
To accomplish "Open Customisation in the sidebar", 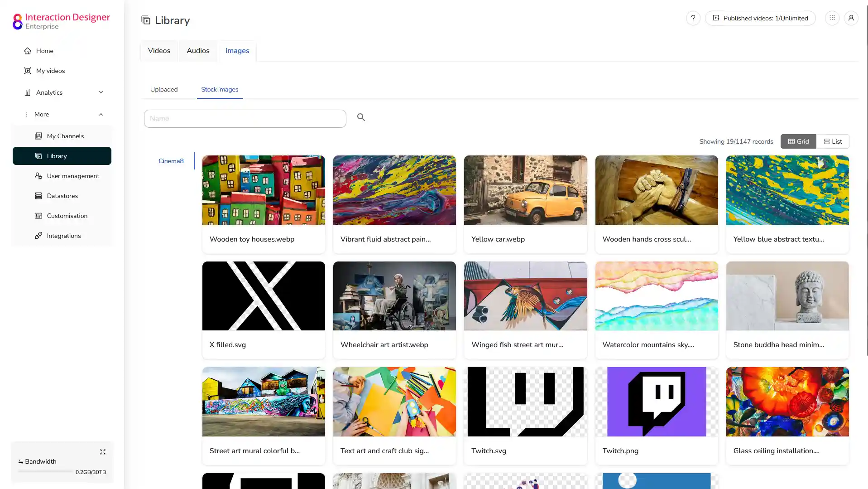I will (x=62, y=216).
